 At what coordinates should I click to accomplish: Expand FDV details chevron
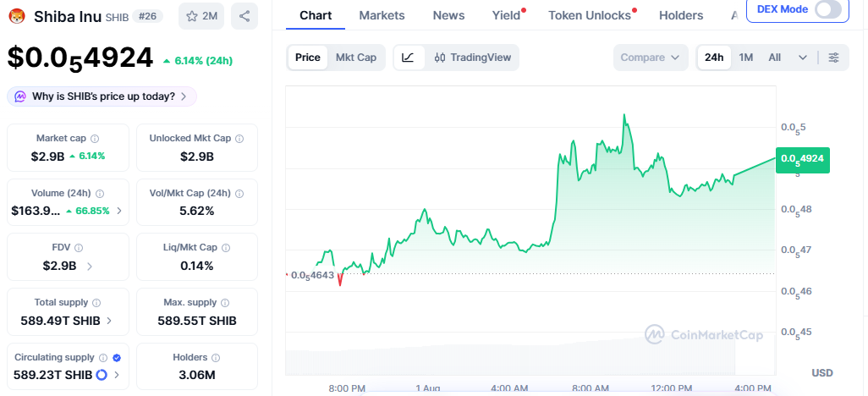90,267
